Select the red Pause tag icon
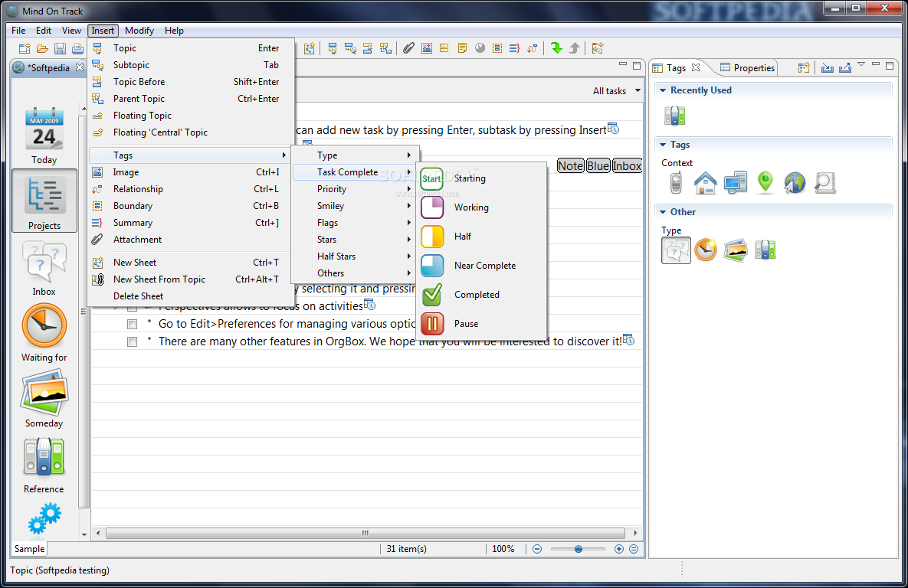908x588 pixels. tap(432, 324)
